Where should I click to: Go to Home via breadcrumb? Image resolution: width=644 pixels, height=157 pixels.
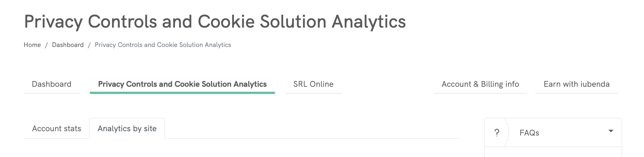coord(32,45)
